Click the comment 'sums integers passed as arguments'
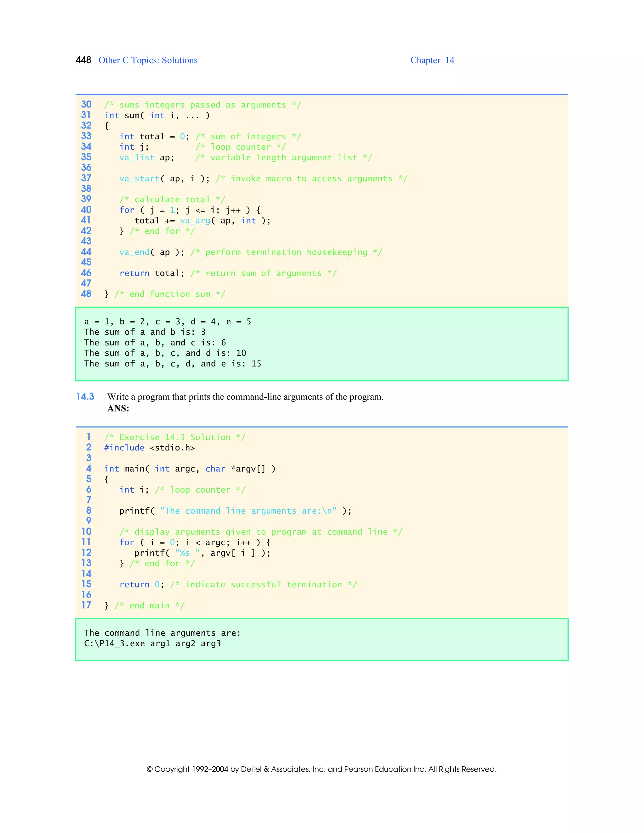Viewport: 644px width, 833px height. tap(203, 105)
